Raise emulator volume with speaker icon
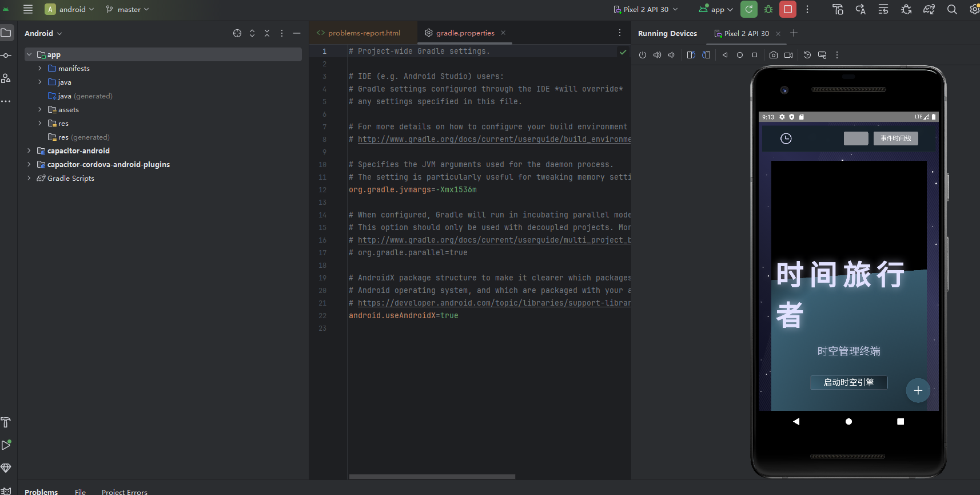This screenshot has height=495, width=980. 657,55
